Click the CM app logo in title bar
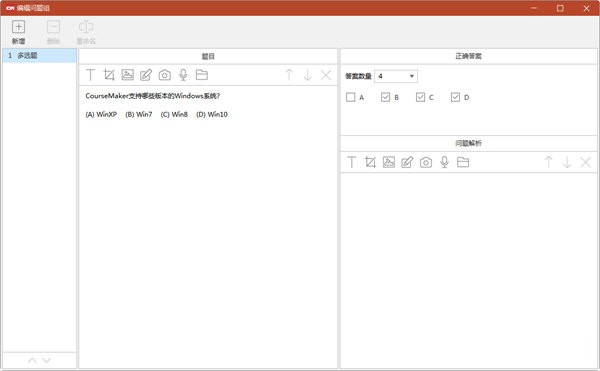Viewport: 600px width, 371px height. click(10, 8)
